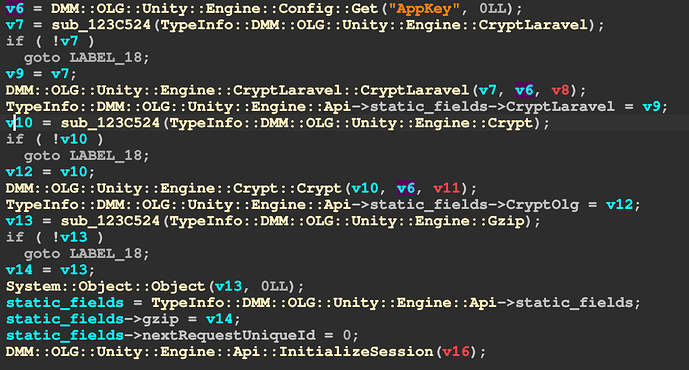Screen dimensions: 689x370
Task: Click the if ( !v7 ) condition
Action: tap(50, 41)
